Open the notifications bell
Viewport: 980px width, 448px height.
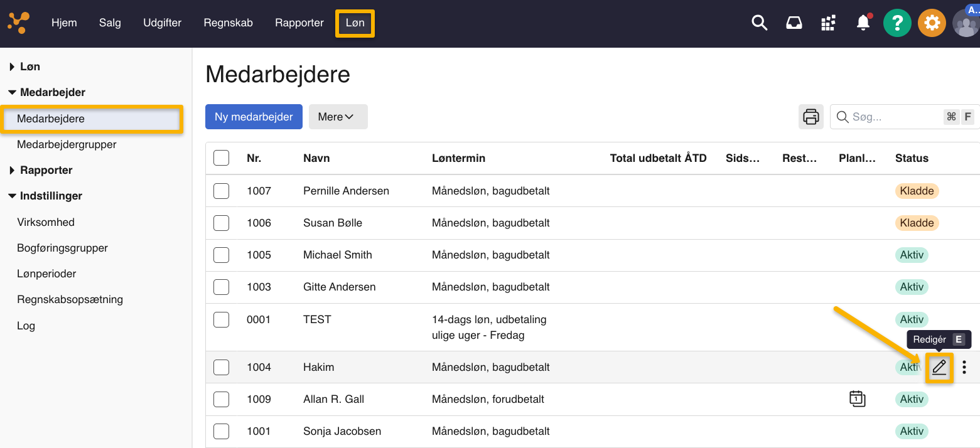[863, 23]
